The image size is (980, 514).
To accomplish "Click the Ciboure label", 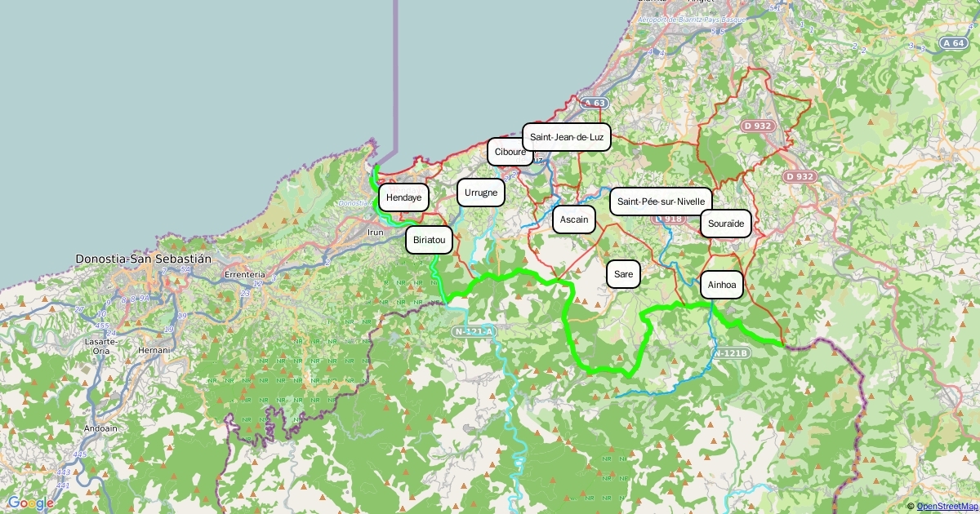I will [510, 152].
